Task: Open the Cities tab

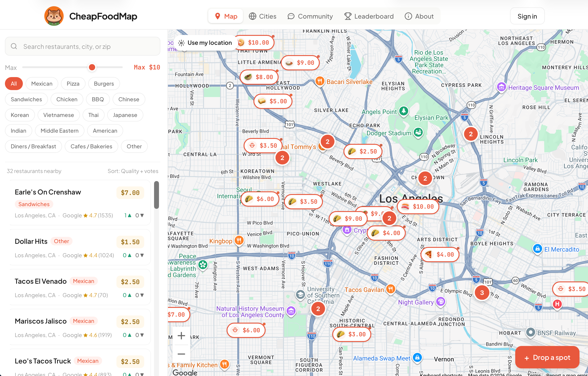Action: [x=262, y=16]
